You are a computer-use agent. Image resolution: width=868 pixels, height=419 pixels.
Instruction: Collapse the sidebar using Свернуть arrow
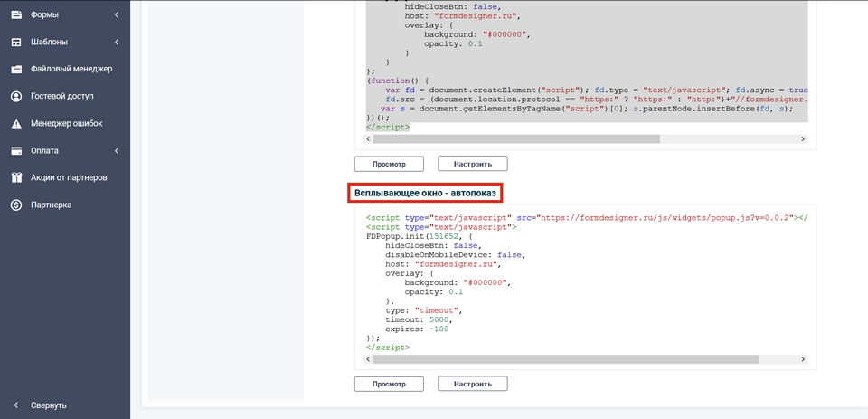(16, 405)
